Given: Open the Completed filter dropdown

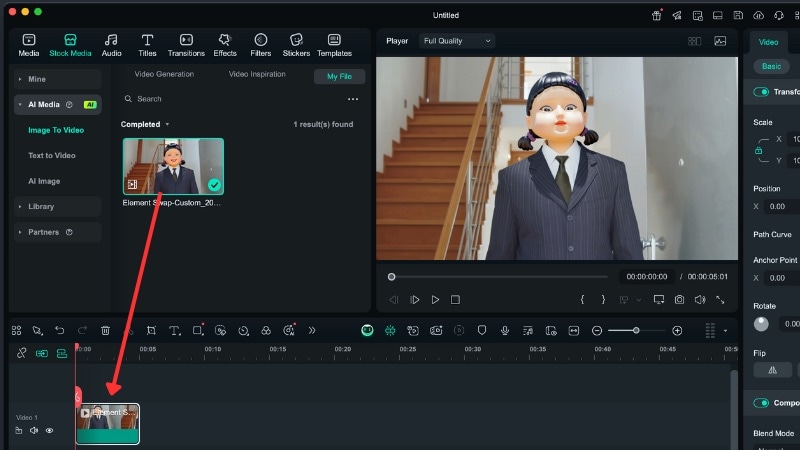Looking at the screenshot, I should click(x=145, y=124).
